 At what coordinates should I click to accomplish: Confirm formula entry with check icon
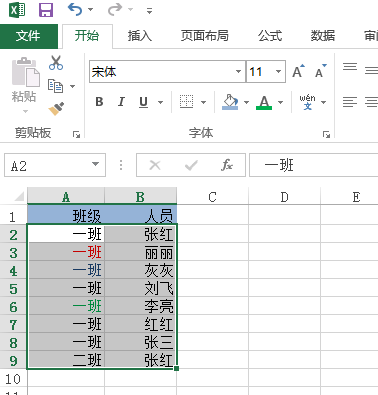(x=191, y=165)
